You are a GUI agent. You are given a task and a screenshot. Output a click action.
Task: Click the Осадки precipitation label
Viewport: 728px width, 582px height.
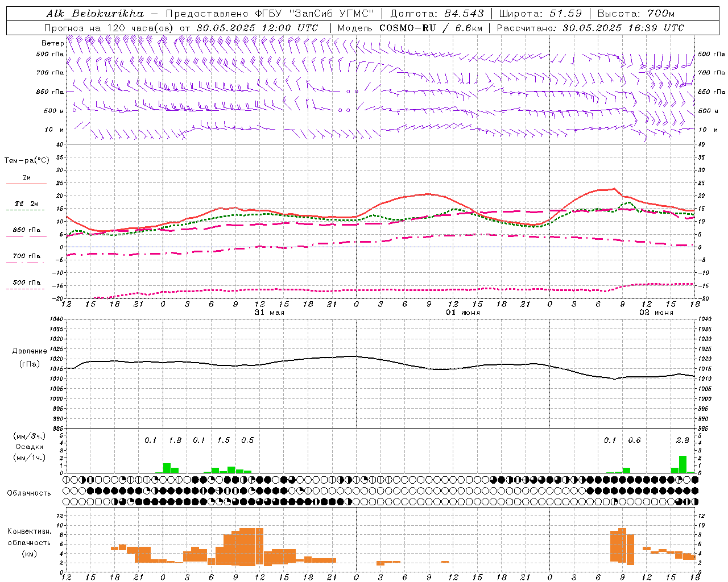click(30, 447)
